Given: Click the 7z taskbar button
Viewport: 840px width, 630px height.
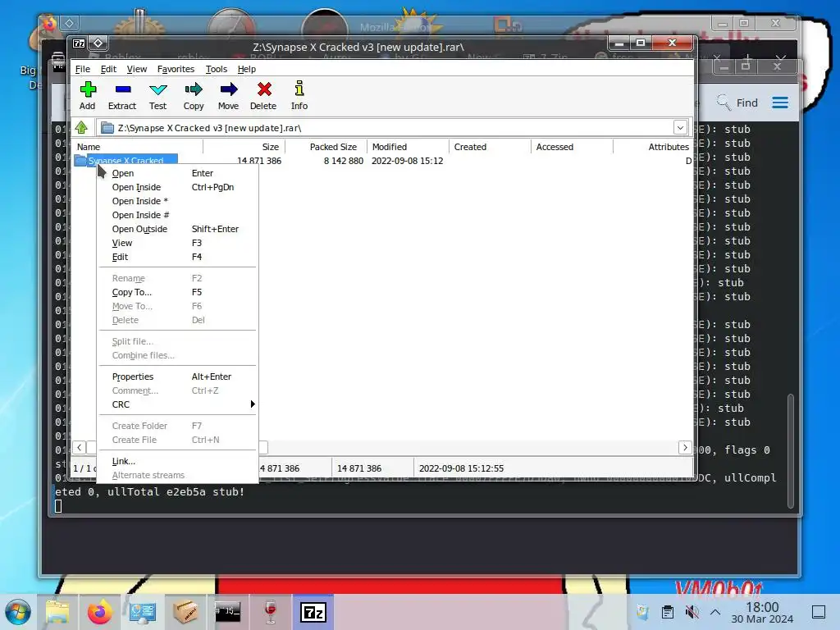Looking at the screenshot, I should click(313, 612).
